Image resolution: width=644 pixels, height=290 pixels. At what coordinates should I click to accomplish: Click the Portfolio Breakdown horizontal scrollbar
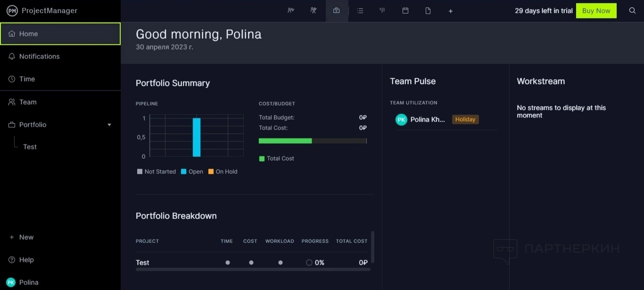click(x=253, y=269)
